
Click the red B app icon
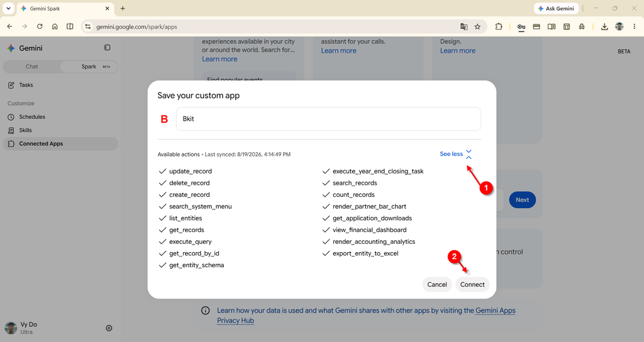[x=164, y=119]
